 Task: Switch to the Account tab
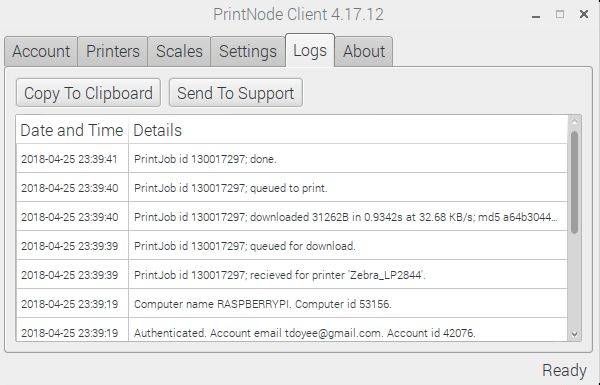tap(41, 51)
